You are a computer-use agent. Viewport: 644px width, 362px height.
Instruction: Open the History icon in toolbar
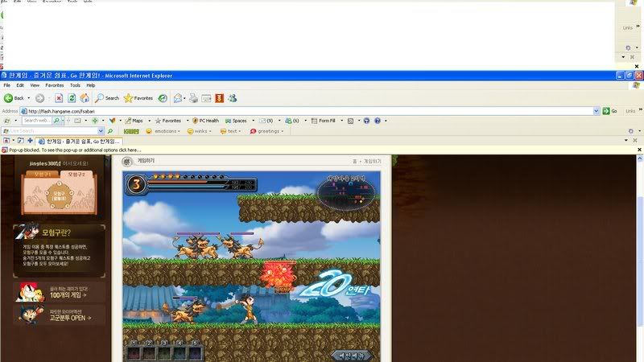click(163, 98)
